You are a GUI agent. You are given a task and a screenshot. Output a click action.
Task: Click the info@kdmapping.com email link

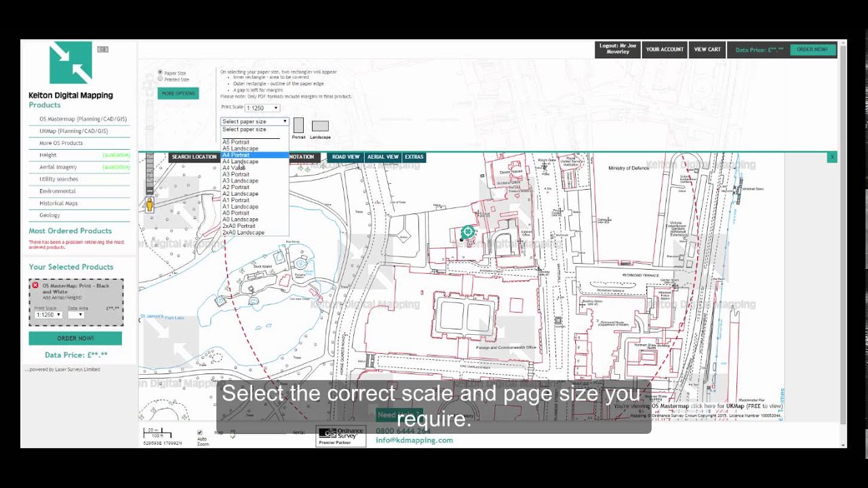pyautogui.click(x=414, y=440)
